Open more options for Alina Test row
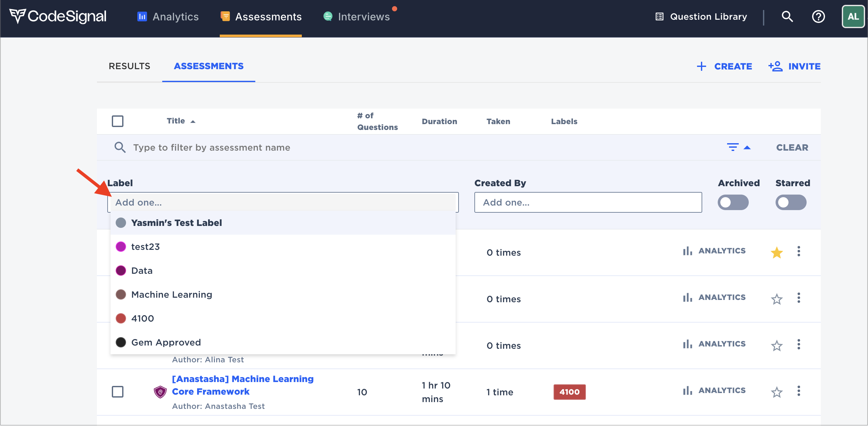Viewport: 868px width, 426px height. (x=798, y=344)
